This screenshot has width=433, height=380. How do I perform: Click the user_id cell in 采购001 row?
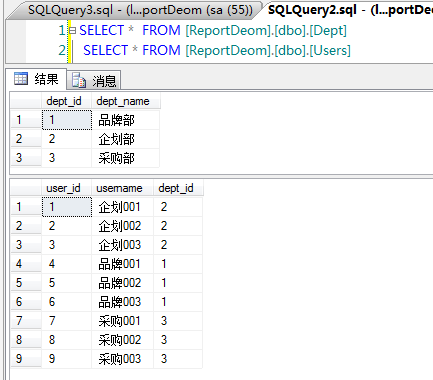(67, 321)
